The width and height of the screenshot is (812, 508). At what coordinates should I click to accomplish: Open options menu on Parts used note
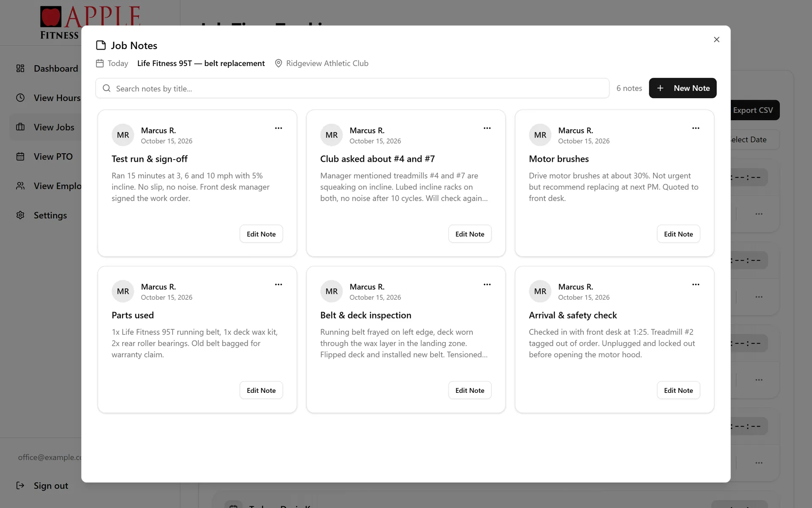click(x=278, y=284)
